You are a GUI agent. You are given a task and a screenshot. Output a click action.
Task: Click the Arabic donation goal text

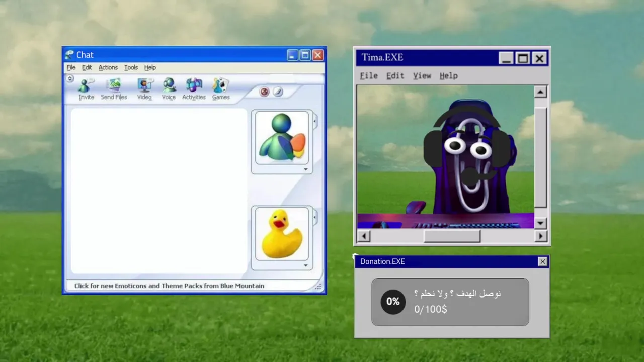pos(457,294)
